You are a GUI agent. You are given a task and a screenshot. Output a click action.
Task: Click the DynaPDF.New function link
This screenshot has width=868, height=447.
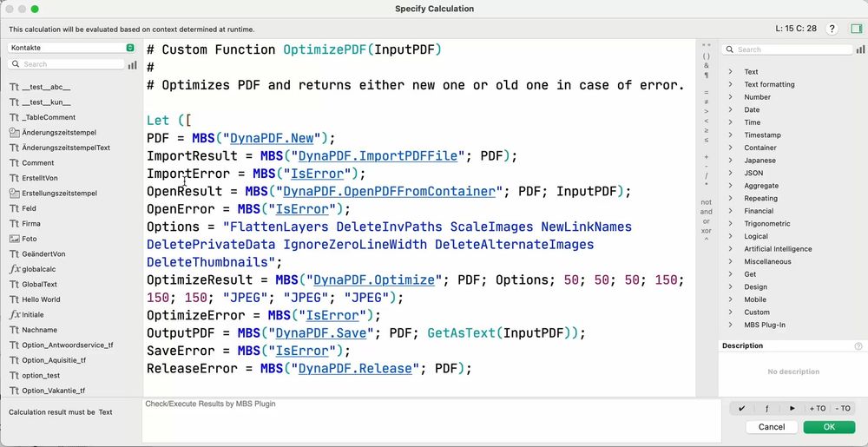272,138
